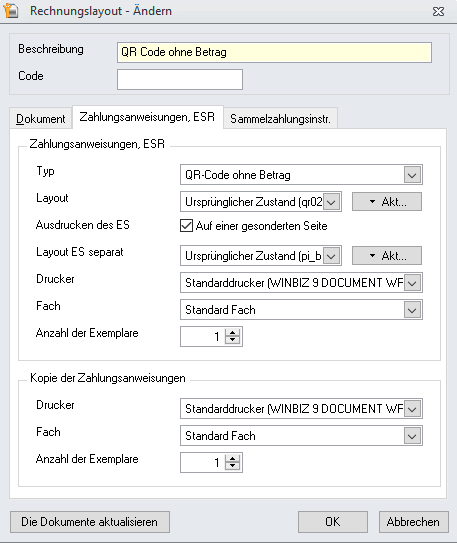Image resolution: width=457 pixels, height=543 pixels.
Task: Open the Kopie section Drucker dropdown
Action: pyautogui.click(x=412, y=409)
